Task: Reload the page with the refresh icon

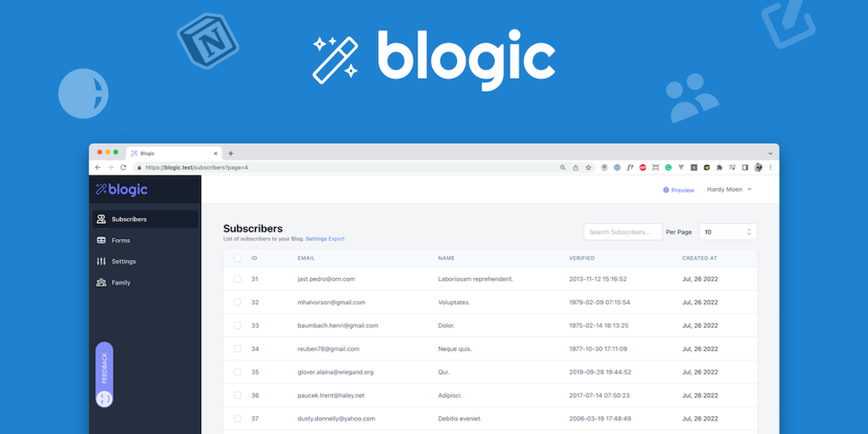Action: [x=123, y=167]
